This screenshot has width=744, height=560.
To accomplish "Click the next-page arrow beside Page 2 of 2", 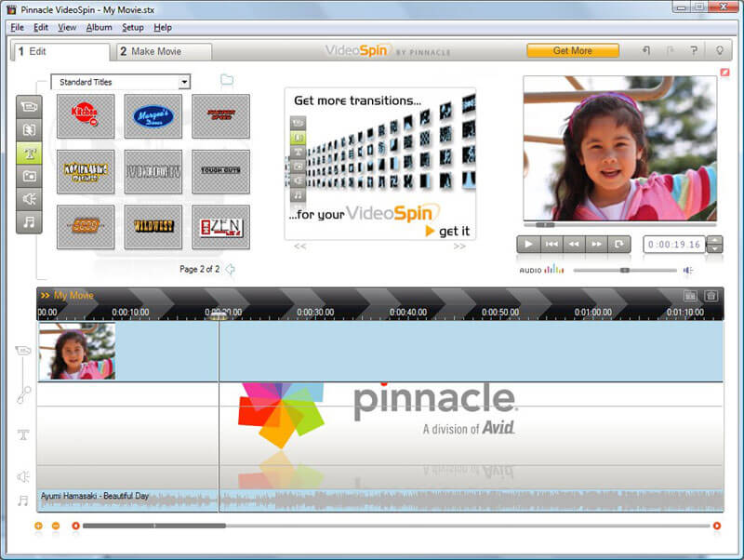I will point(229,267).
